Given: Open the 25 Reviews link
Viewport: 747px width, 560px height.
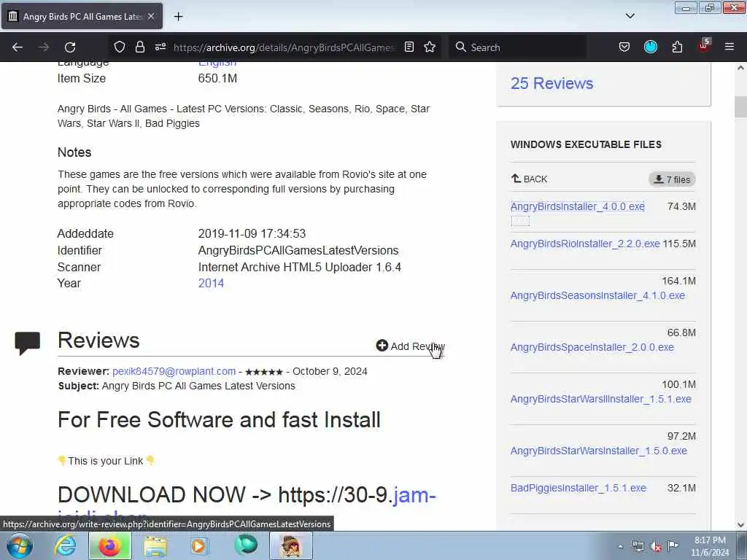Looking at the screenshot, I should click(551, 83).
